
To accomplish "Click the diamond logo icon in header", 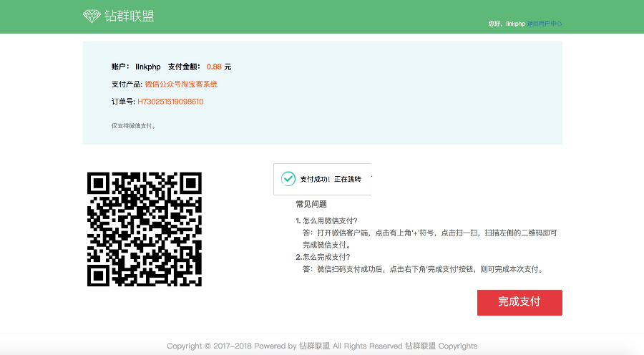I will point(92,16).
